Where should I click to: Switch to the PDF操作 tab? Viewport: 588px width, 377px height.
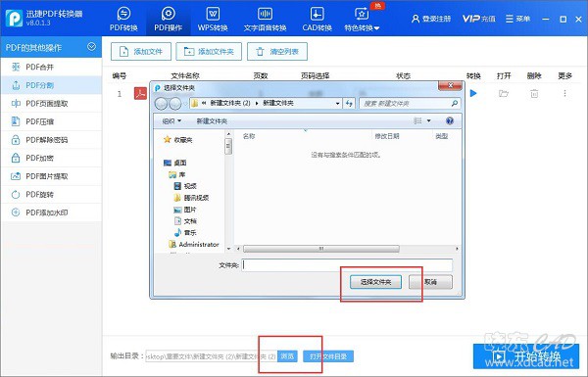point(168,19)
